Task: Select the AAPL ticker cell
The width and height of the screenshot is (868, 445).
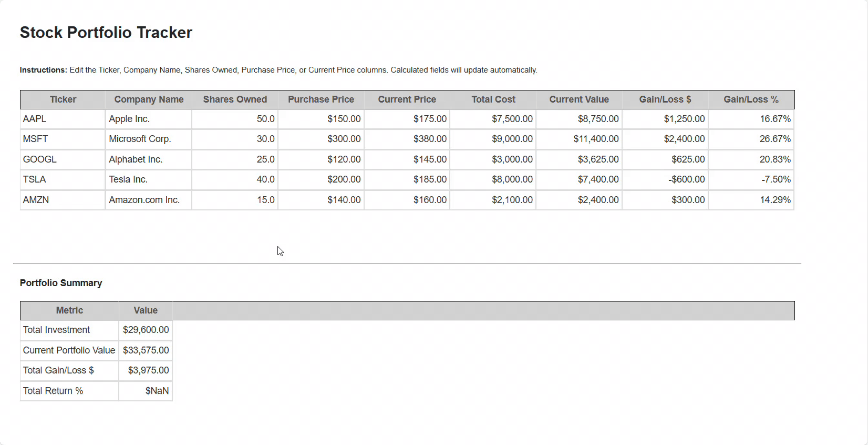Action: 63,119
